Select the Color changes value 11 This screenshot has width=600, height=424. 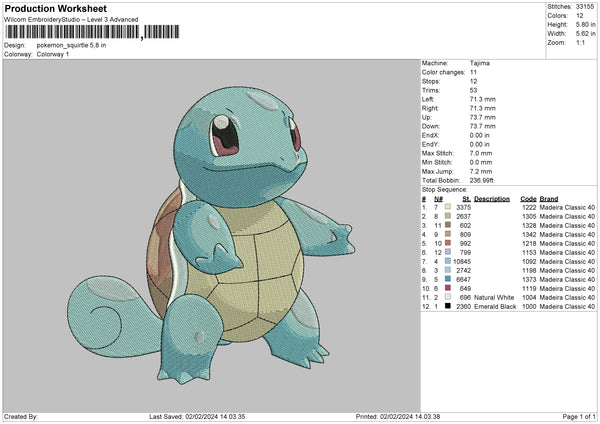tap(473, 72)
